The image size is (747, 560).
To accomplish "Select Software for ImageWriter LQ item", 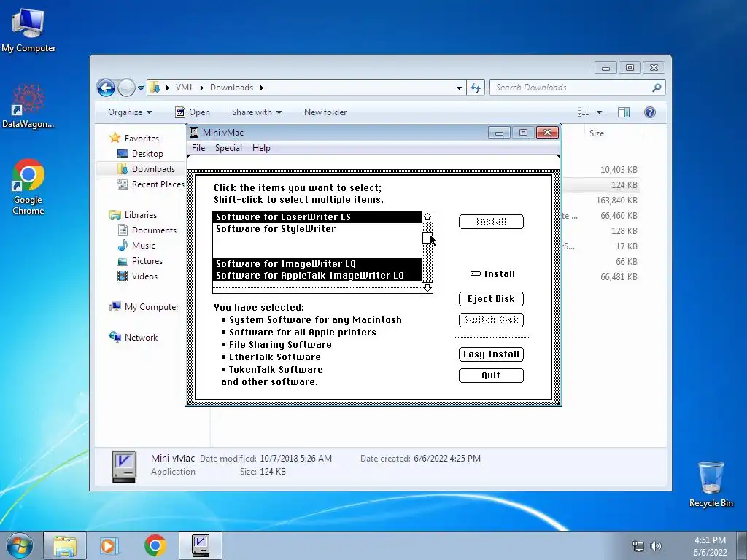I will click(x=317, y=264).
